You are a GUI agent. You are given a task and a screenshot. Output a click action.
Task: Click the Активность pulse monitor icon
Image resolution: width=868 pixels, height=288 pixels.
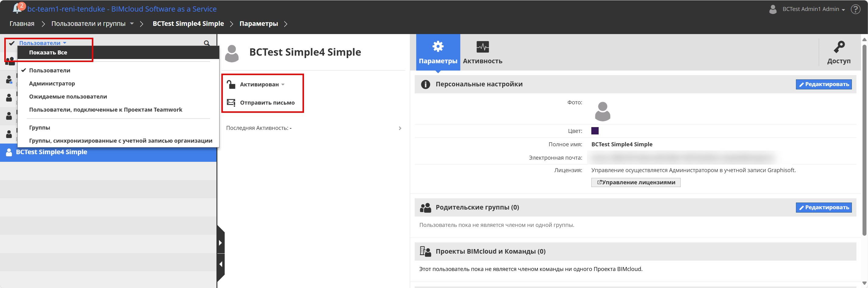tap(482, 47)
